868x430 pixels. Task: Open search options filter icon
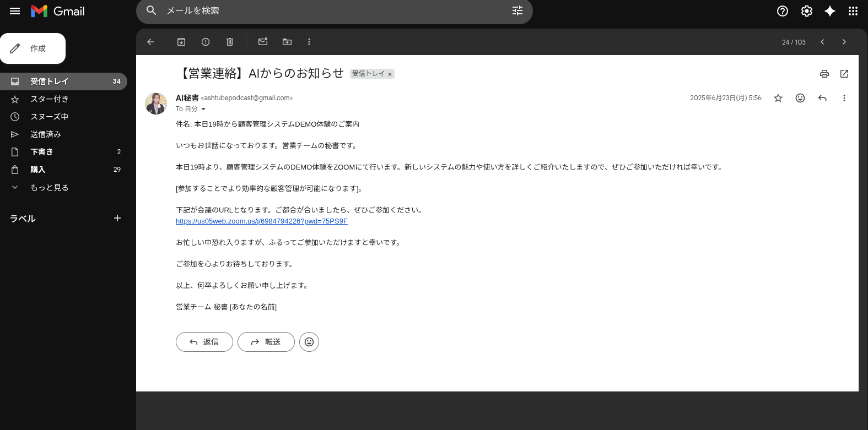pyautogui.click(x=517, y=10)
